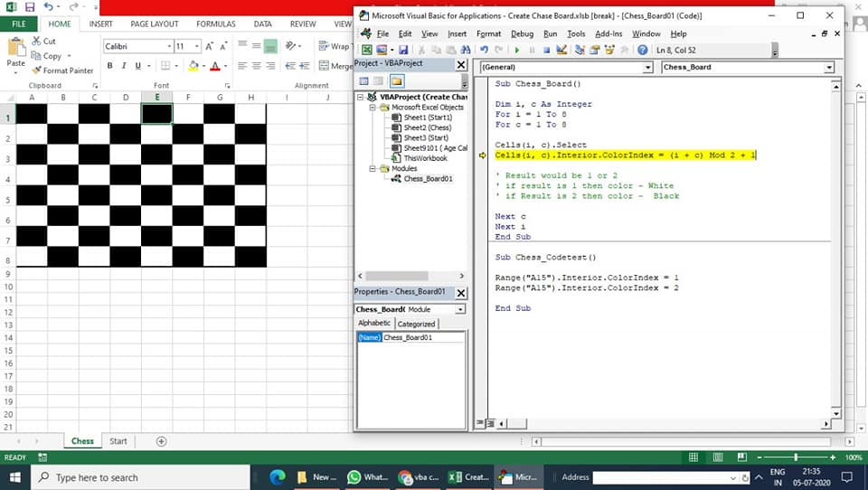Viewport: 868px width, 490px height.
Task: Toggle Middle Align in Alignment group
Action: [x=256, y=46]
